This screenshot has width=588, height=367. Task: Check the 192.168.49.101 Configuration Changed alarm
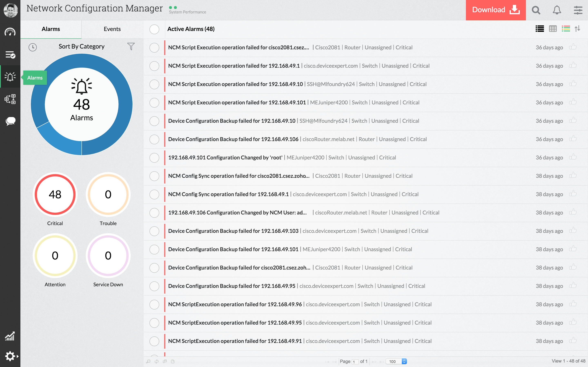154,158
